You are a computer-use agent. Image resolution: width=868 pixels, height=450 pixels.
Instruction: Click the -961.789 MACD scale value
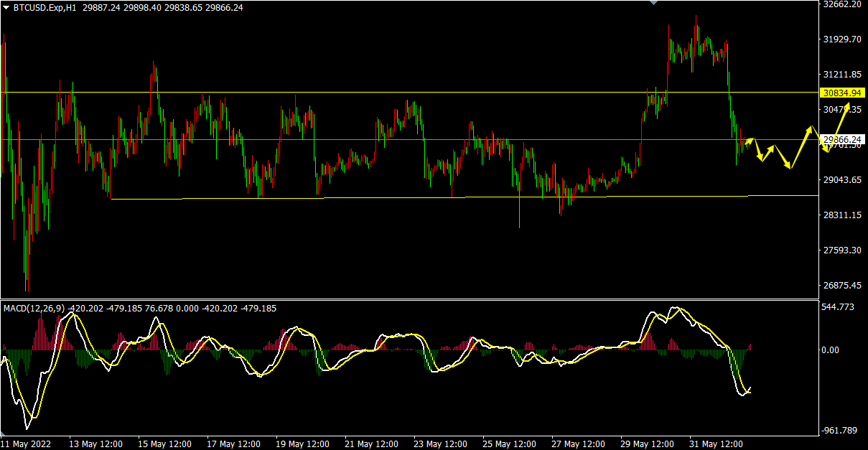coord(839,431)
